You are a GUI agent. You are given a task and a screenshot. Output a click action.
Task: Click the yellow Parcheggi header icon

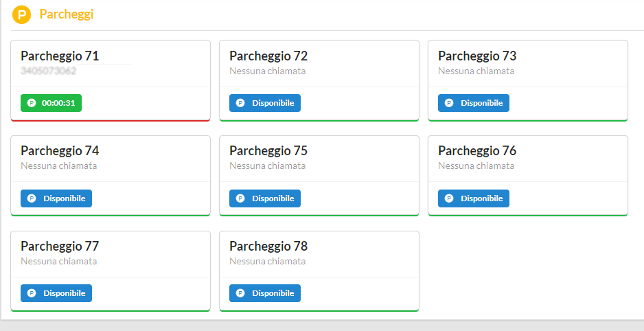click(x=22, y=14)
